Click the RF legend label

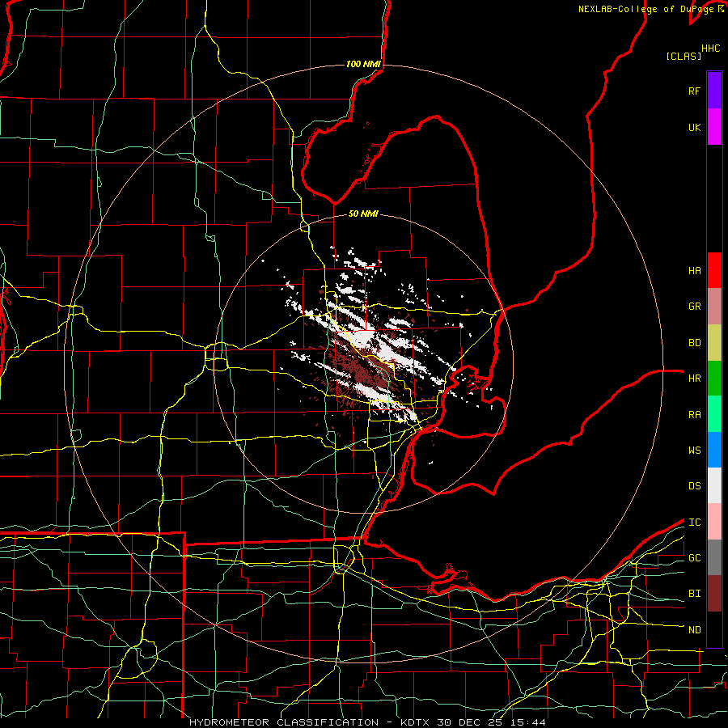click(x=694, y=91)
